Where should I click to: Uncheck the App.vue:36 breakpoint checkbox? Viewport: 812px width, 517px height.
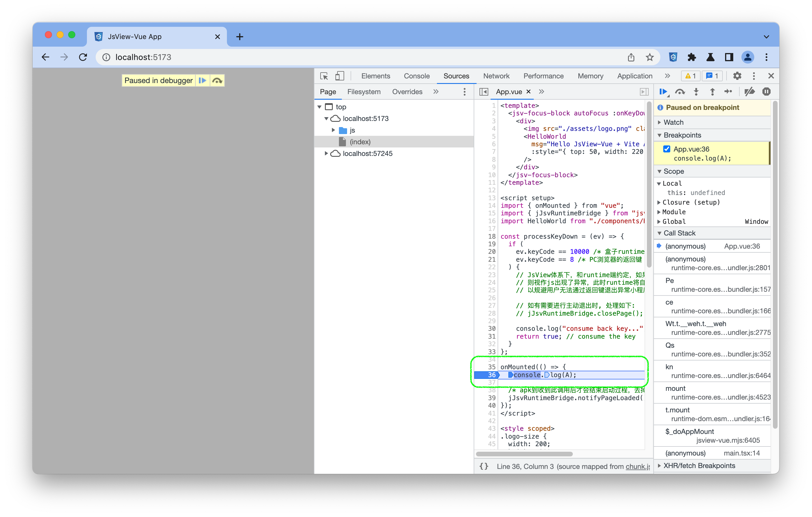[667, 149]
